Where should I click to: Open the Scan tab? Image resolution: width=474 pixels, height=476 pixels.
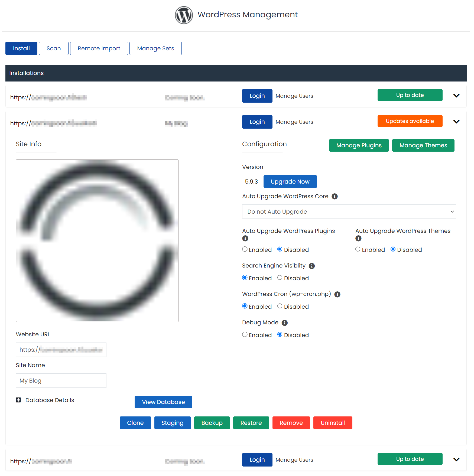tap(54, 48)
